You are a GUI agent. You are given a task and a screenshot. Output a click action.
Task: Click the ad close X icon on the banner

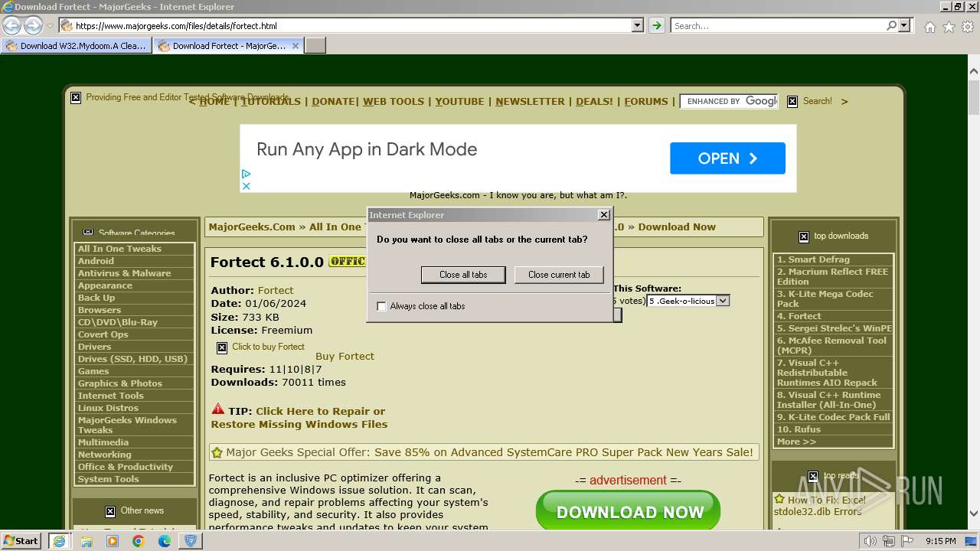(x=247, y=186)
